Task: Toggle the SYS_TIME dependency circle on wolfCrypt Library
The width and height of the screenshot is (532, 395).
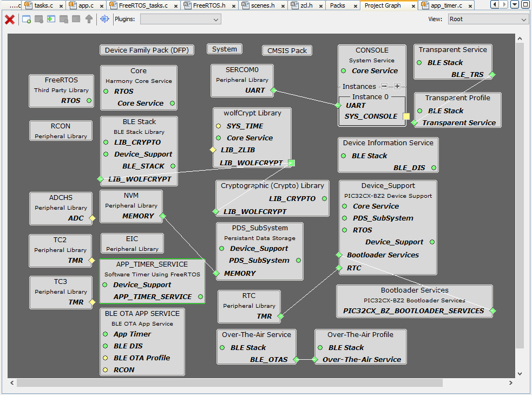Action: click(219, 126)
